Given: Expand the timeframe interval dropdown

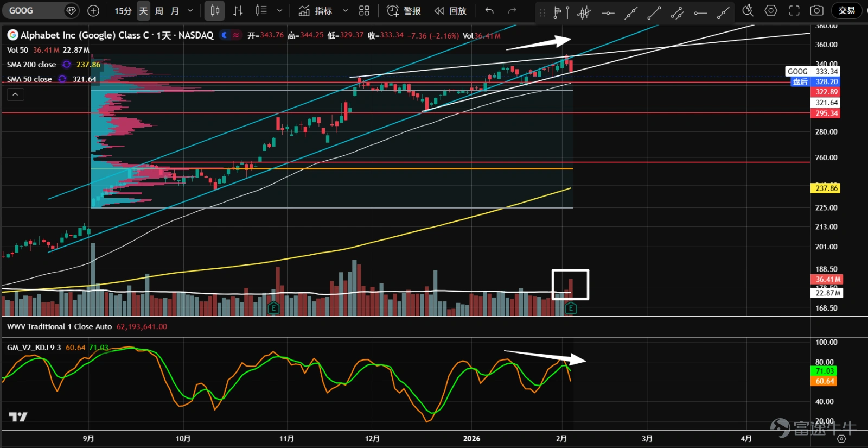Looking at the screenshot, I should coord(190,10).
